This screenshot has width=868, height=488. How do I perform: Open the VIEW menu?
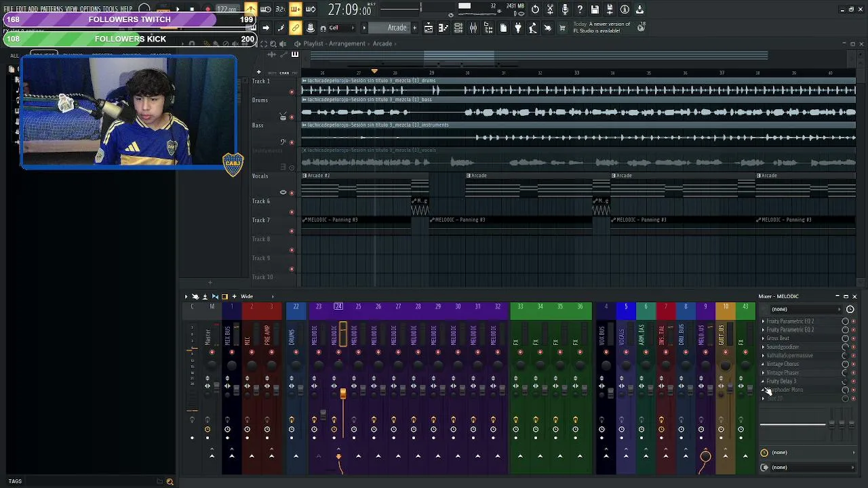pyautogui.click(x=71, y=9)
